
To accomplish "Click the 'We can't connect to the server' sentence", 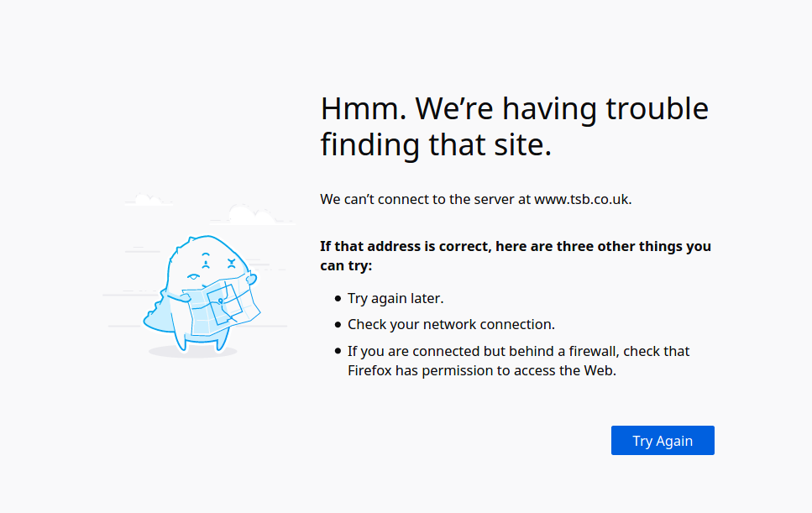I will coord(476,199).
